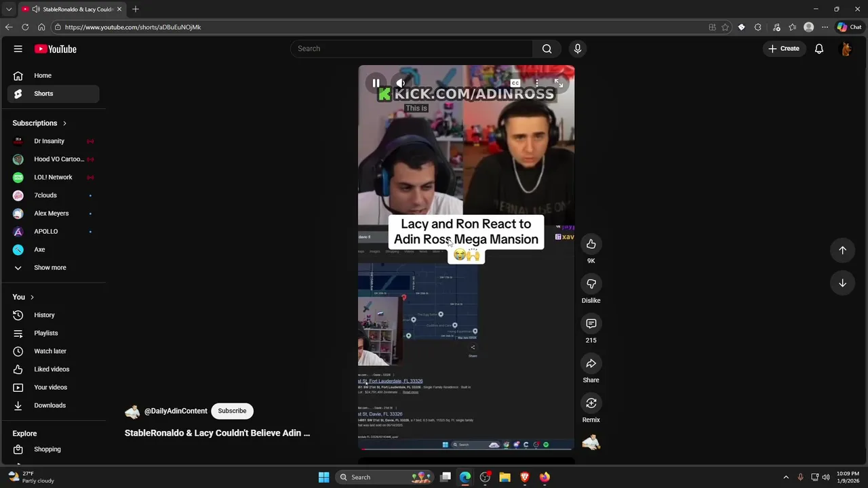Open Downloads

coord(53,405)
